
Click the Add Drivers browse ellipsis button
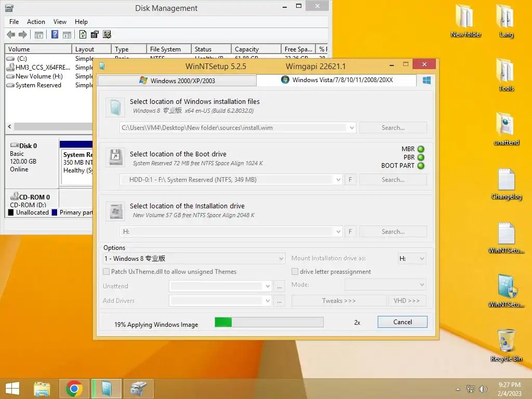click(279, 301)
